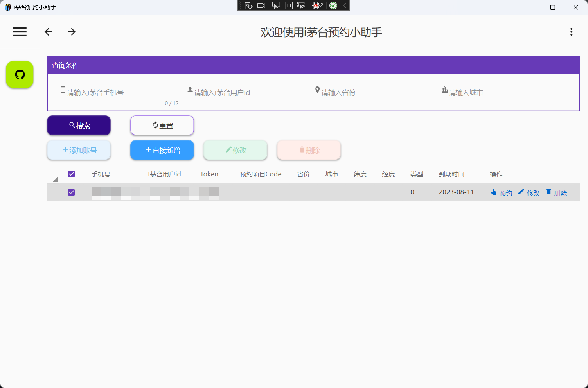
Task: Click the 预约项目Code column header
Action: tap(261, 174)
